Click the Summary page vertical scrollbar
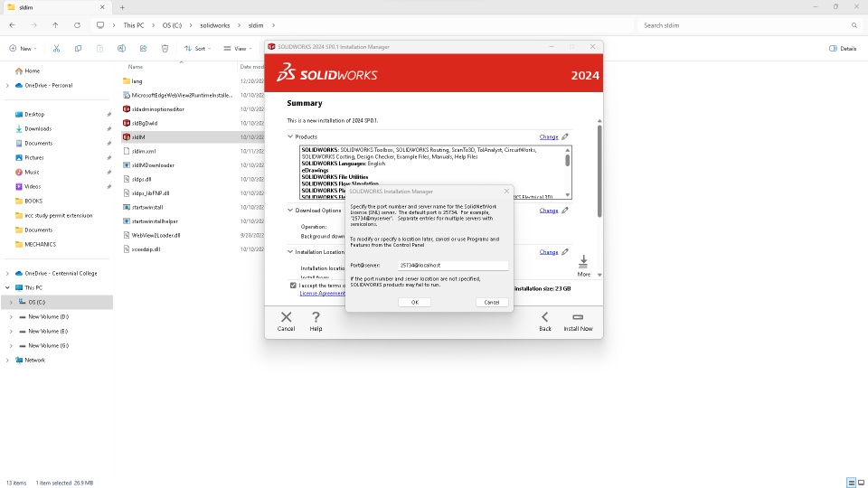 [x=599, y=172]
